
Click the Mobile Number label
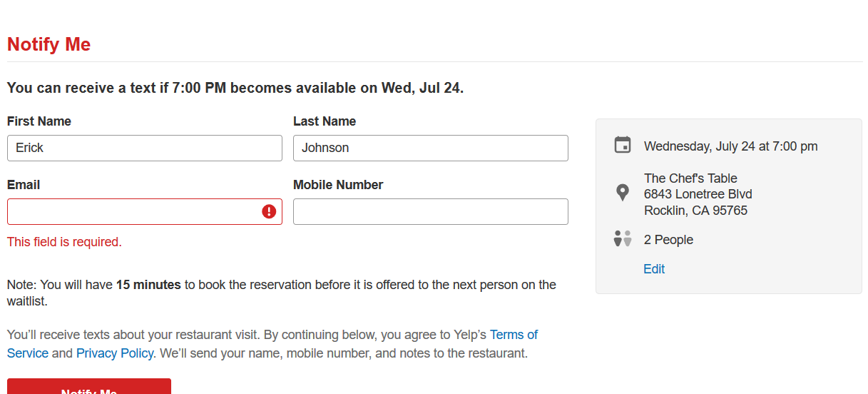(x=338, y=185)
